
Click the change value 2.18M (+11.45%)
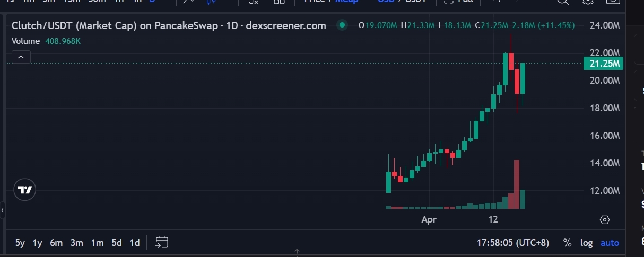coord(544,25)
